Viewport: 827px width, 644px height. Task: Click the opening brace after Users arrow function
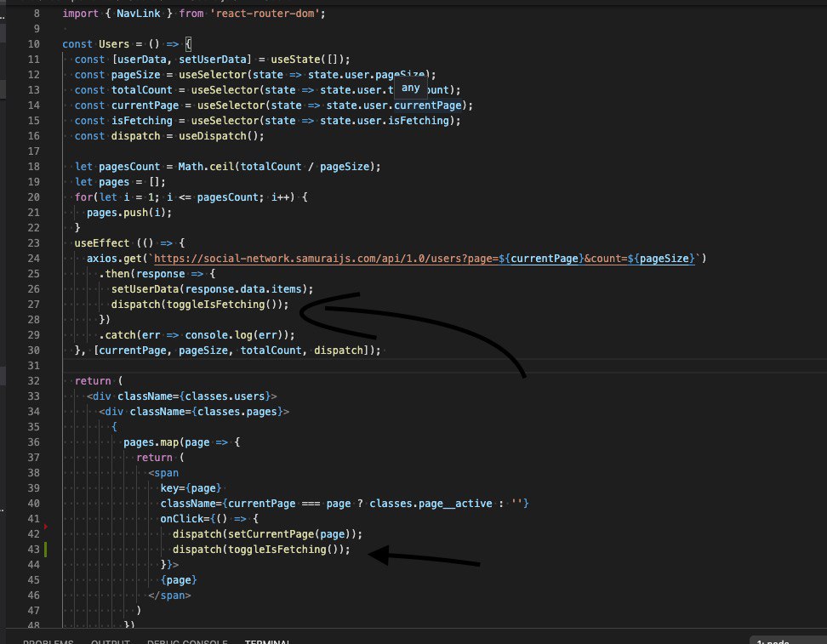(188, 44)
